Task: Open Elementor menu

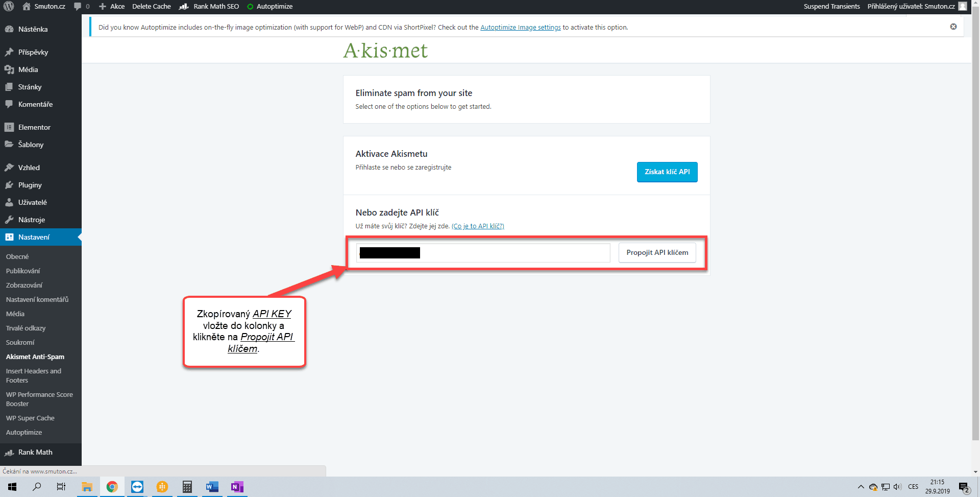Action: click(x=41, y=127)
